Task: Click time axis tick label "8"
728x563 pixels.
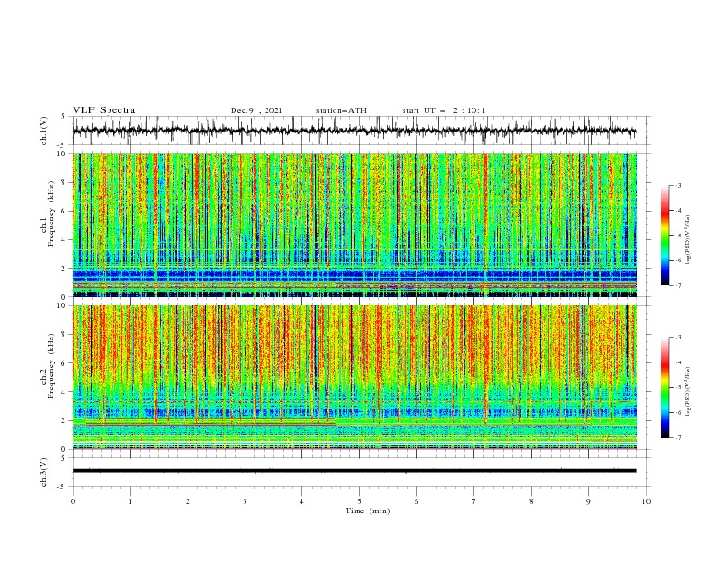Action: (531, 501)
